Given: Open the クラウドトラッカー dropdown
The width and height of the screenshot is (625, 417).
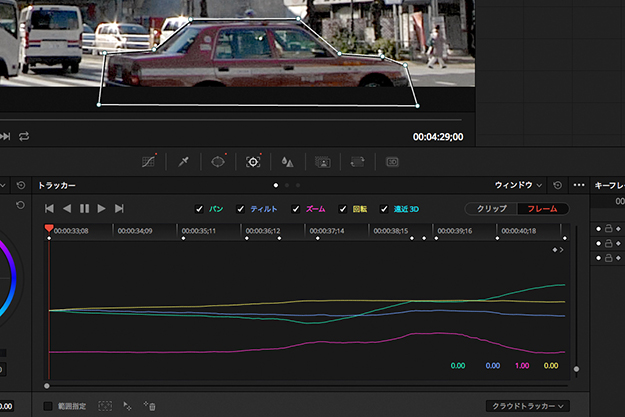Looking at the screenshot, I should tap(527, 406).
